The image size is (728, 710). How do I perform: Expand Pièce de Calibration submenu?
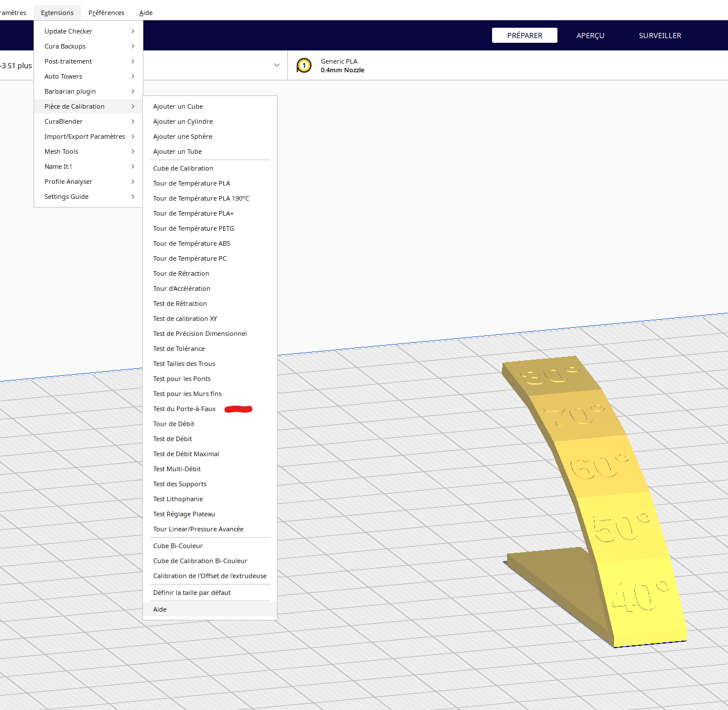click(88, 106)
